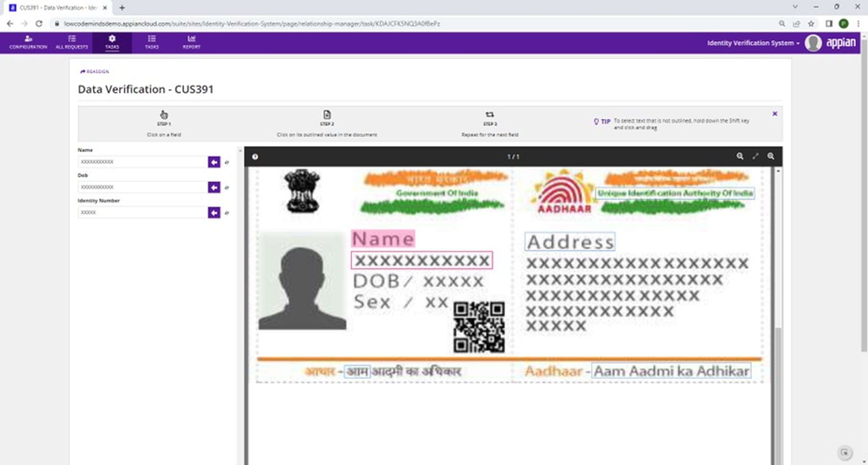Click the highlighted Name label in document
868x465 pixels.
point(383,239)
